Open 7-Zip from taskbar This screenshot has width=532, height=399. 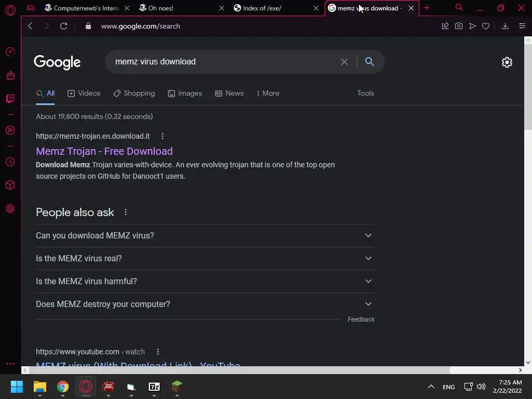pos(154,387)
